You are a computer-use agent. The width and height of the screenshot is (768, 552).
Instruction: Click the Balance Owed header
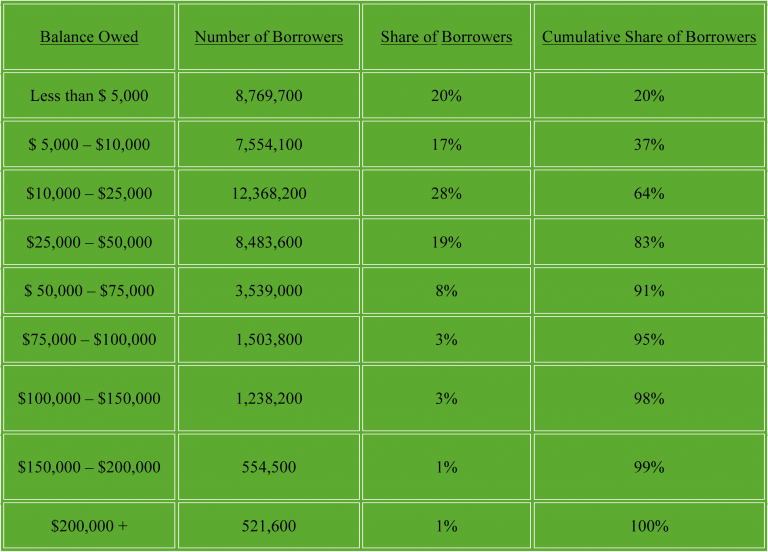(89, 37)
